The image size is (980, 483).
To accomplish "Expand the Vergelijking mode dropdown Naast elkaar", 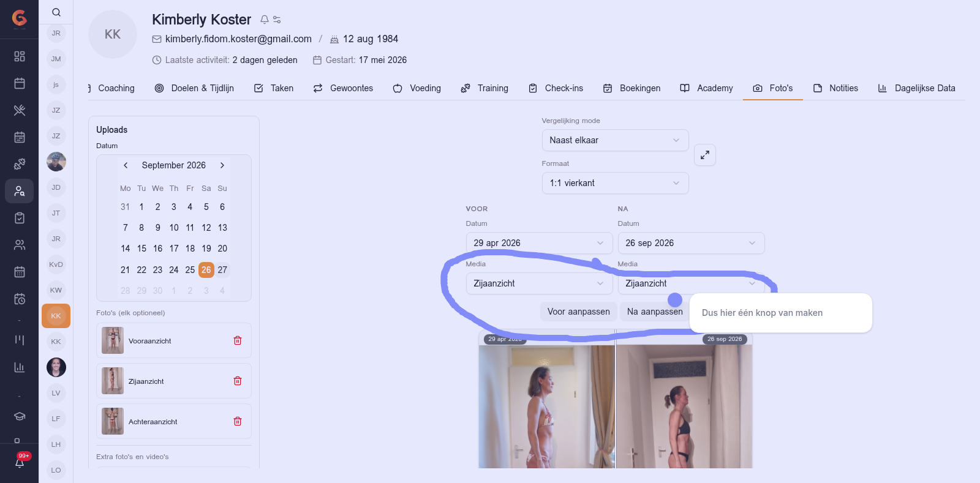I will coord(615,140).
